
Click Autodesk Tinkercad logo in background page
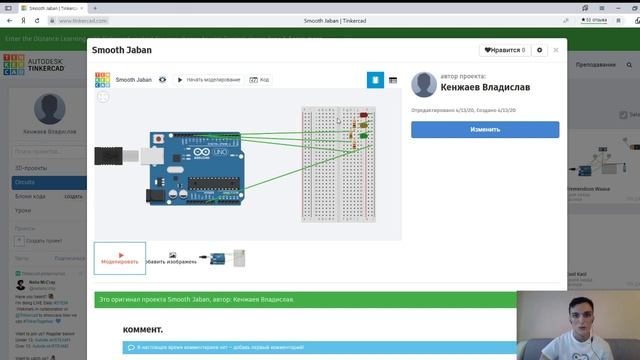(34, 65)
